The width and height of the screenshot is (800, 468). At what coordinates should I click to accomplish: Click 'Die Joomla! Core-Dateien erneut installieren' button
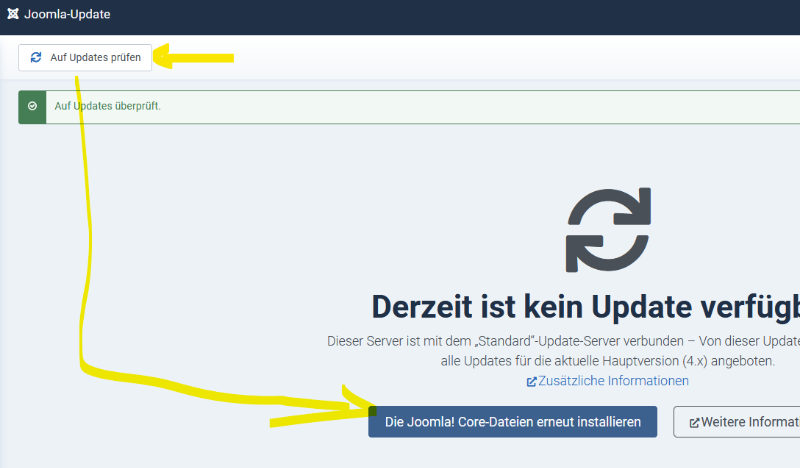pyautogui.click(x=513, y=422)
